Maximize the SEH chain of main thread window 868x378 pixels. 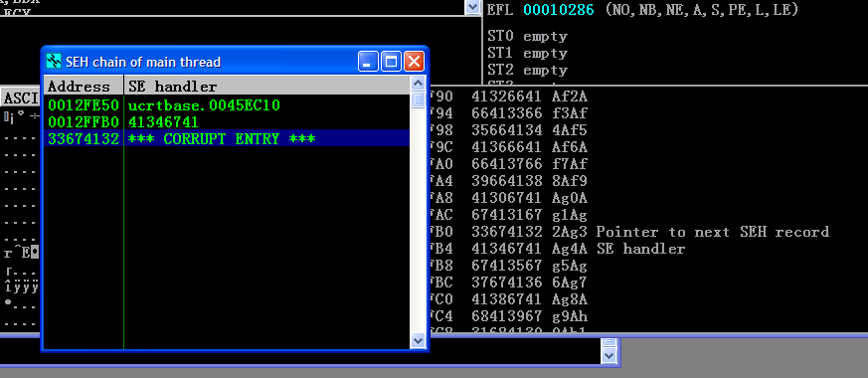click(x=391, y=61)
